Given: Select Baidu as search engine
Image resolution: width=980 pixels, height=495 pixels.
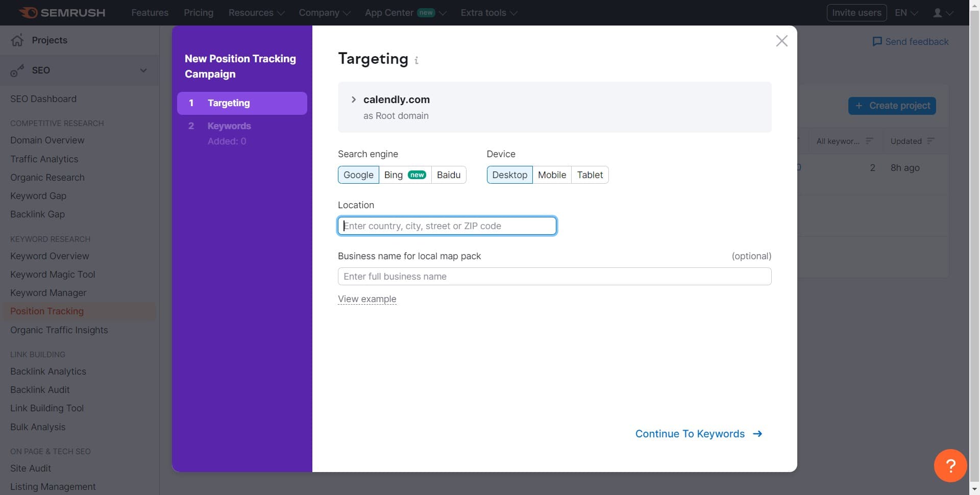Looking at the screenshot, I should [x=448, y=175].
